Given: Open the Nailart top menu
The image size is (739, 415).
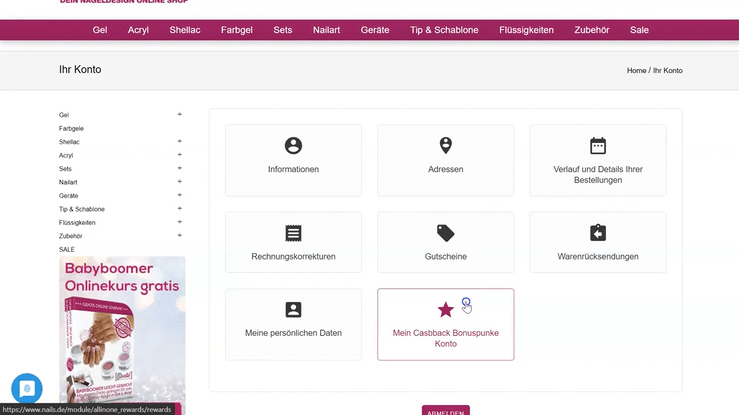Looking at the screenshot, I should coord(326,30).
